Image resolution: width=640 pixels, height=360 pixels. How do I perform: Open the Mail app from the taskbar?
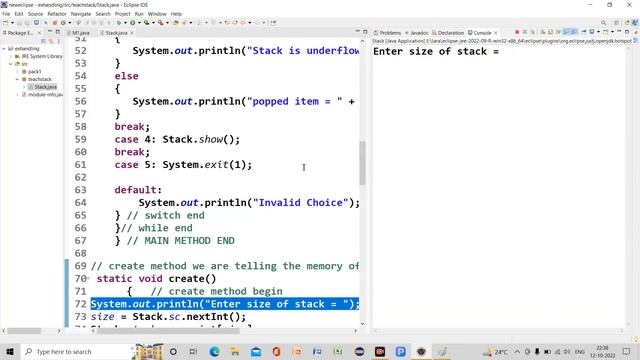coord(256,351)
